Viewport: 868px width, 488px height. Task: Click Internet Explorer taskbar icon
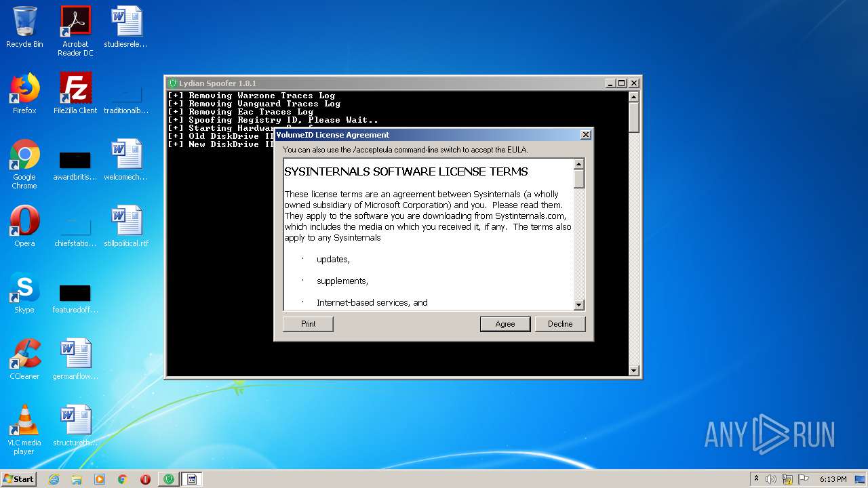[54, 479]
